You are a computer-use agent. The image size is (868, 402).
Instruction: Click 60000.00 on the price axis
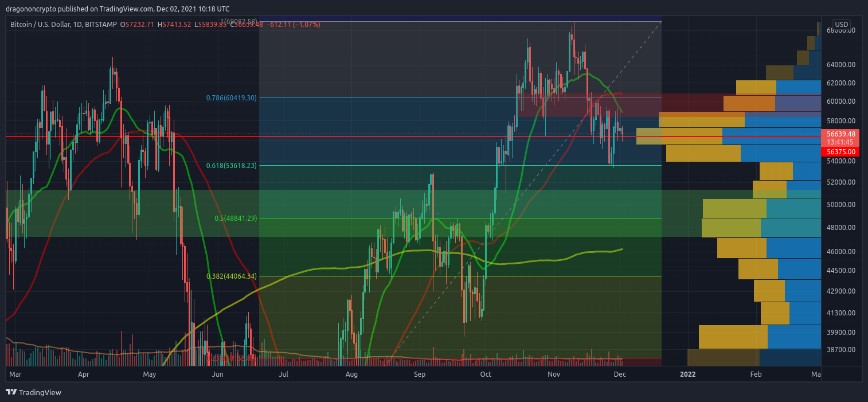pos(840,101)
